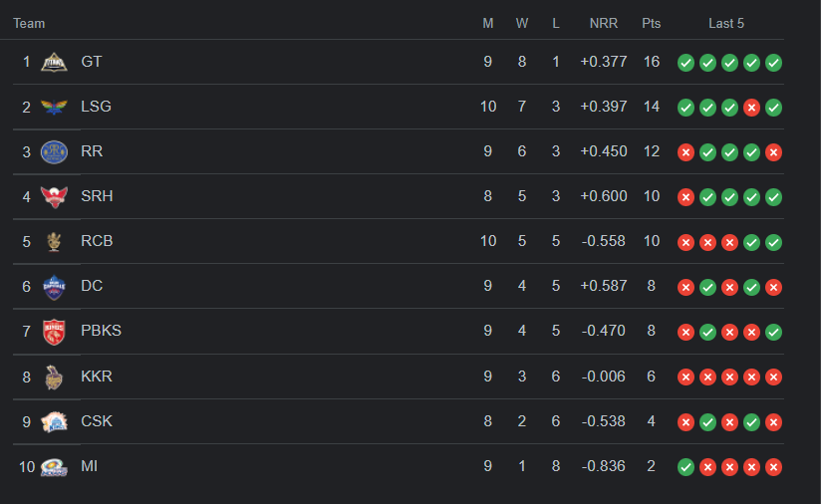Open the PBKS team name link
Screen dimensions: 821x504
tap(101, 331)
